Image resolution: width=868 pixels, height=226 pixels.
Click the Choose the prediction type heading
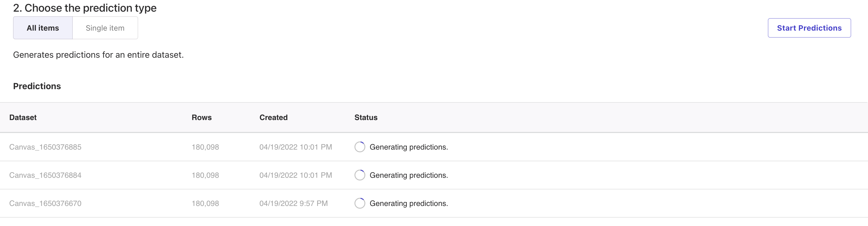pyautogui.click(x=85, y=8)
